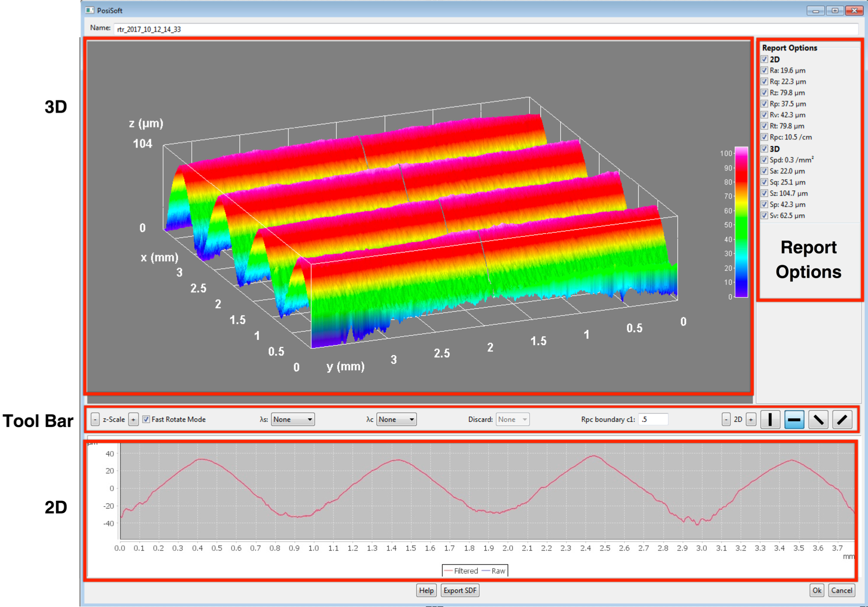This screenshot has width=868, height=607.
Task: Click the Export SDF button
Action: 460,591
